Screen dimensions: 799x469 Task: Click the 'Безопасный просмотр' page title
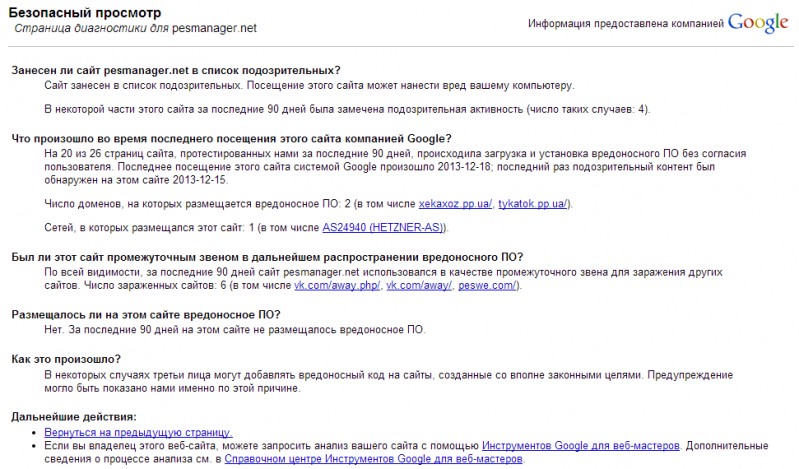tap(84, 12)
